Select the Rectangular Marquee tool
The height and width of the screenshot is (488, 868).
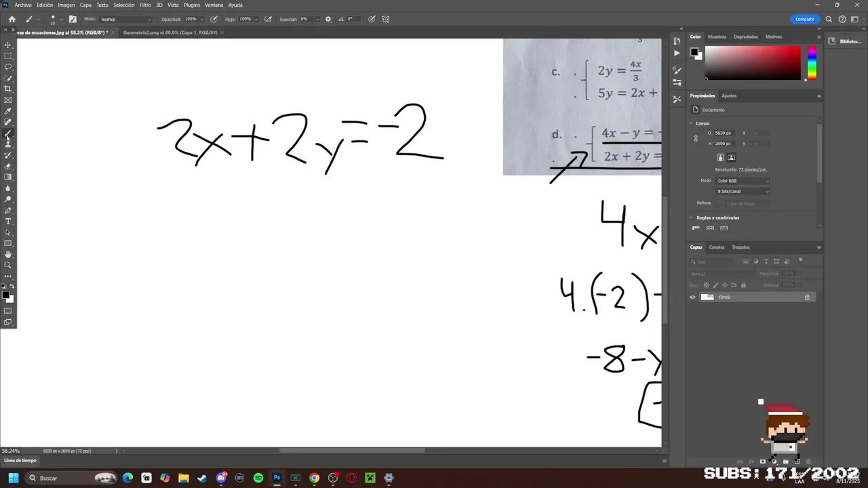click(8, 56)
